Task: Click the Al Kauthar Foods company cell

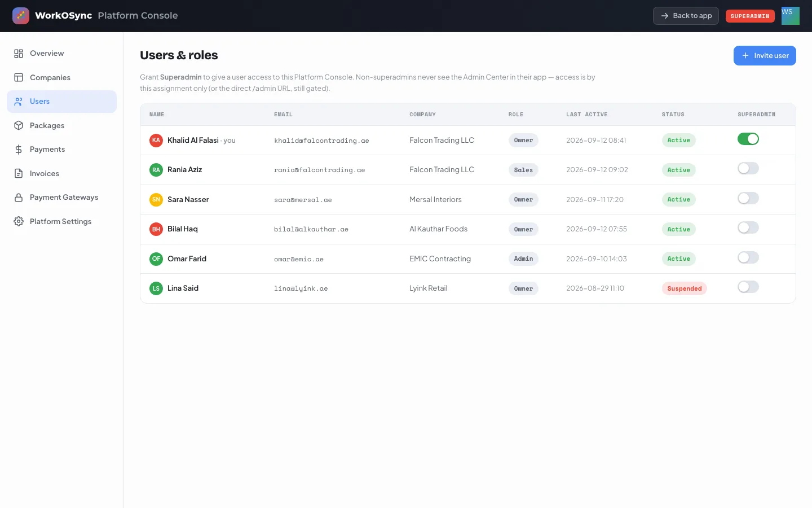Action: click(x=438, y=229)
